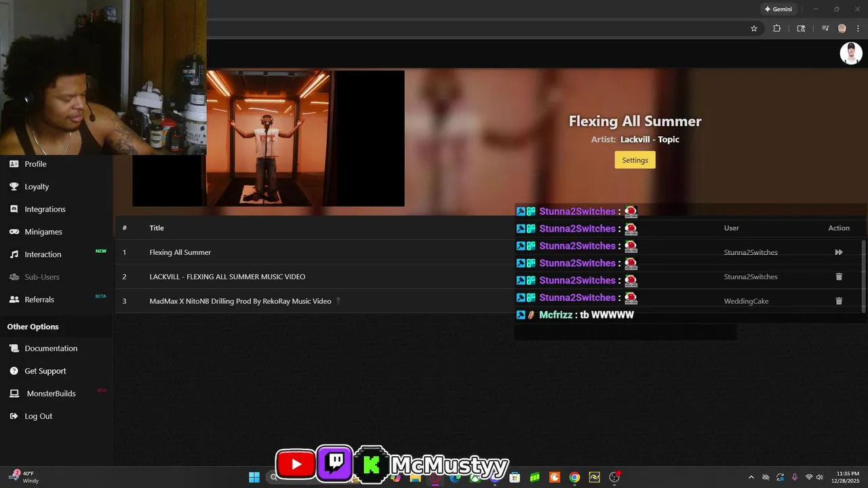Click the Loyalty trophy icon

(14, 186)
